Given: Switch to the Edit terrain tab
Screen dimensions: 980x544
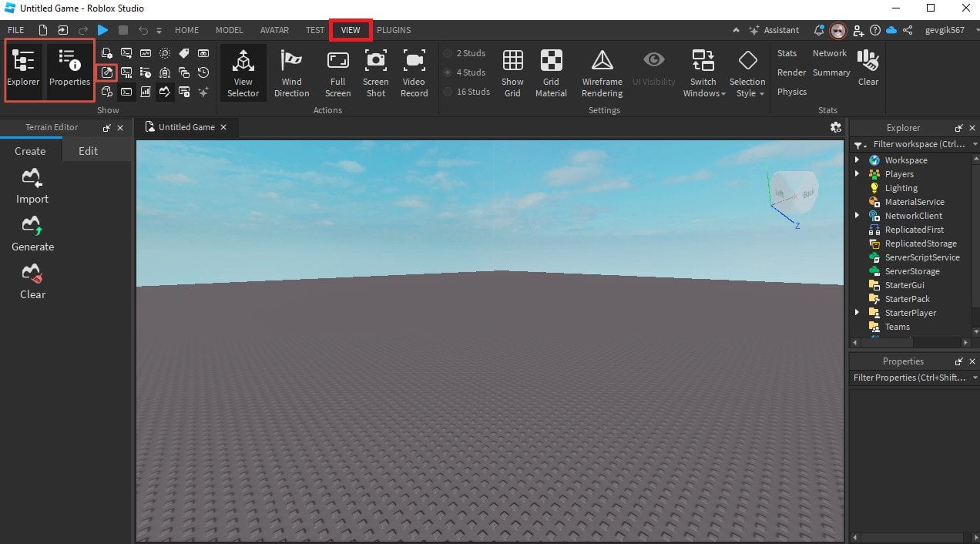Looking at the screenshot, I should [x=88, y=151].
